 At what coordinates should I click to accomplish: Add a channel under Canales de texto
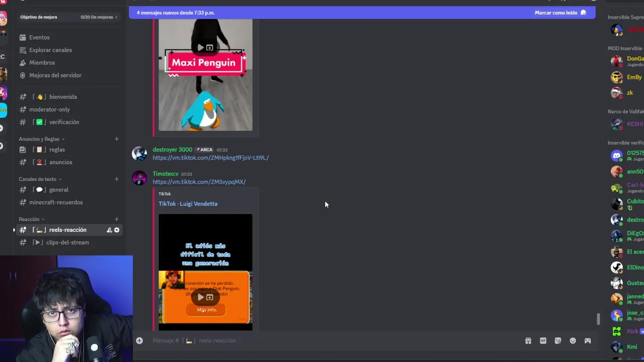[116, 179]
